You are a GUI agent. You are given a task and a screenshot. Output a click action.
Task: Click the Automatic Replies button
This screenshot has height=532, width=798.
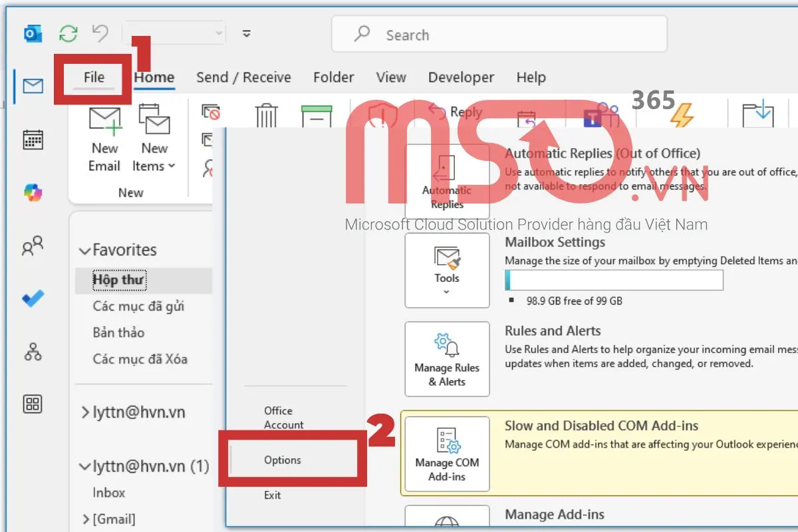(446, 181)
